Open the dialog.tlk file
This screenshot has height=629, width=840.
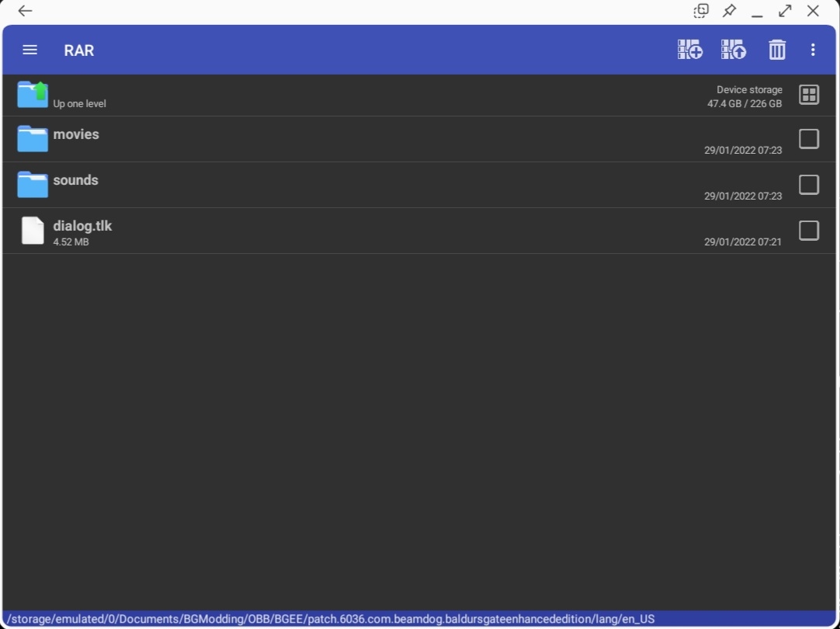pos(82,226)
